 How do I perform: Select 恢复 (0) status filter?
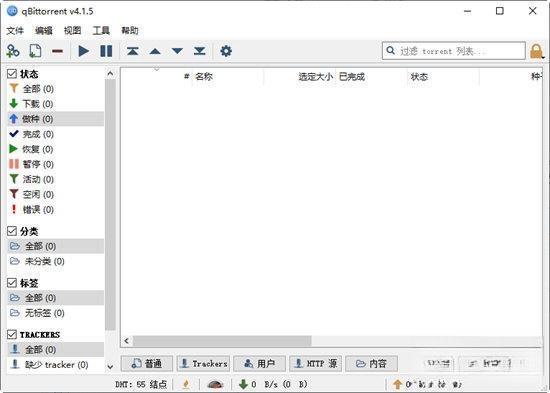coord(55,149)
